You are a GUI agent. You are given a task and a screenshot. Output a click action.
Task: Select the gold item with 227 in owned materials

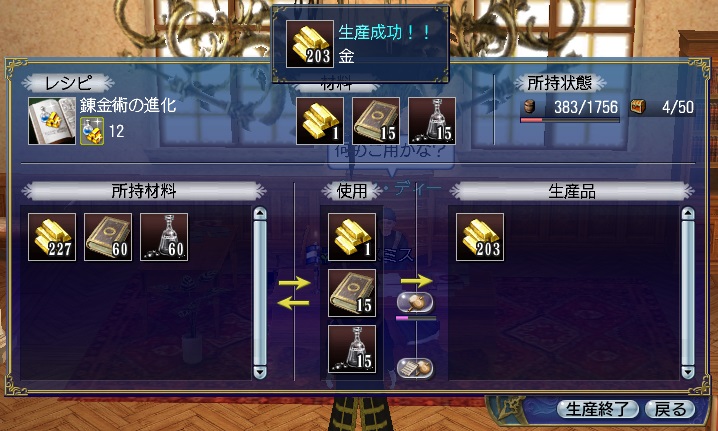[x=52, y=237]
